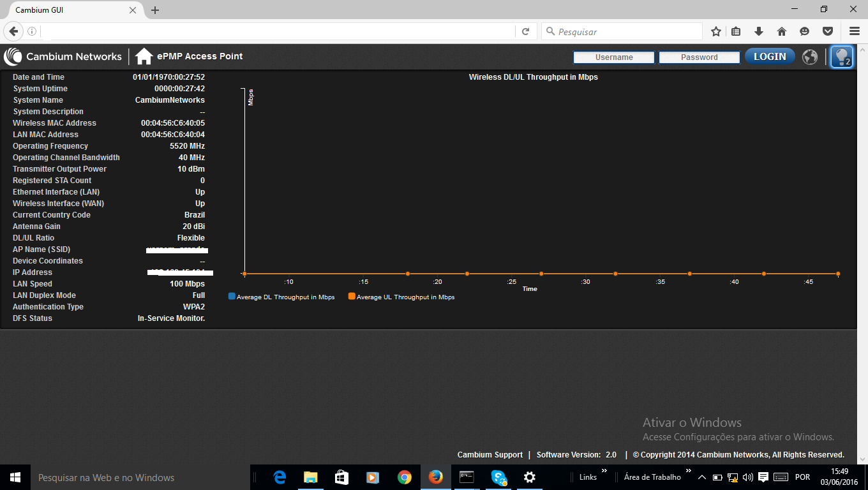Screen dimensions: 868x490
Task: Open the Command Prompt taskbar icon
Action: [467, 477]
